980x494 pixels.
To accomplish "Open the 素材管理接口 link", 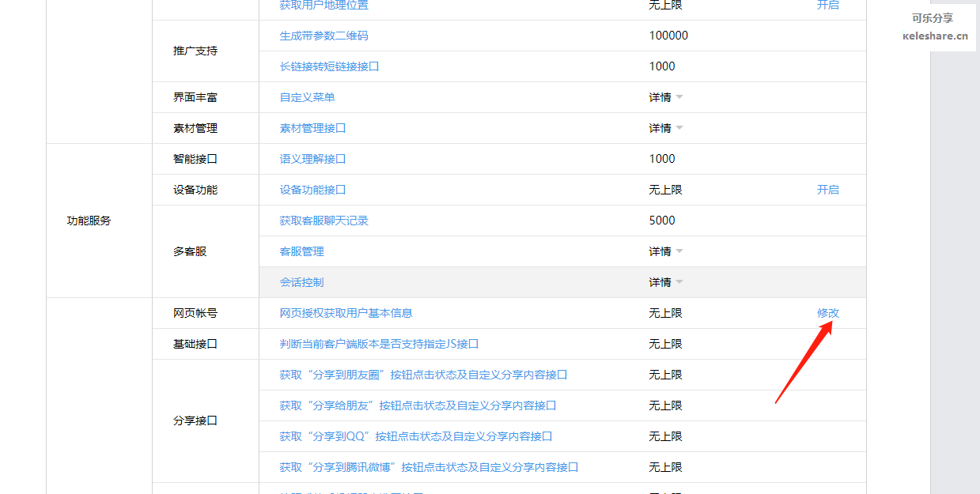I will coord(312,128).
